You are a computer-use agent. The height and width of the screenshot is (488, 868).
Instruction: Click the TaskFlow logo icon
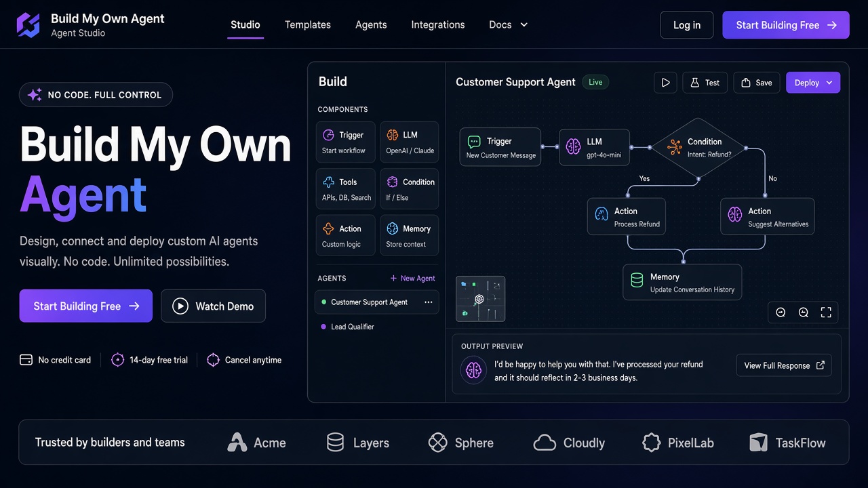758,443
